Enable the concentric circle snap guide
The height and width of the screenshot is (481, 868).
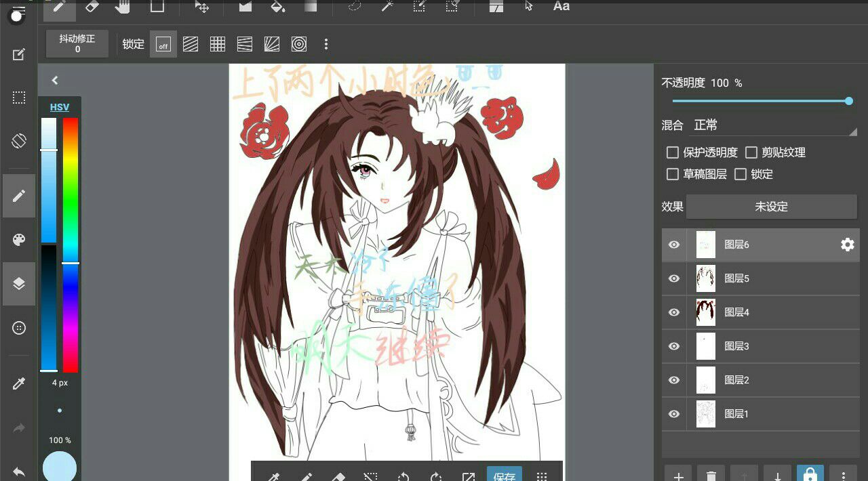coord(299,45)
